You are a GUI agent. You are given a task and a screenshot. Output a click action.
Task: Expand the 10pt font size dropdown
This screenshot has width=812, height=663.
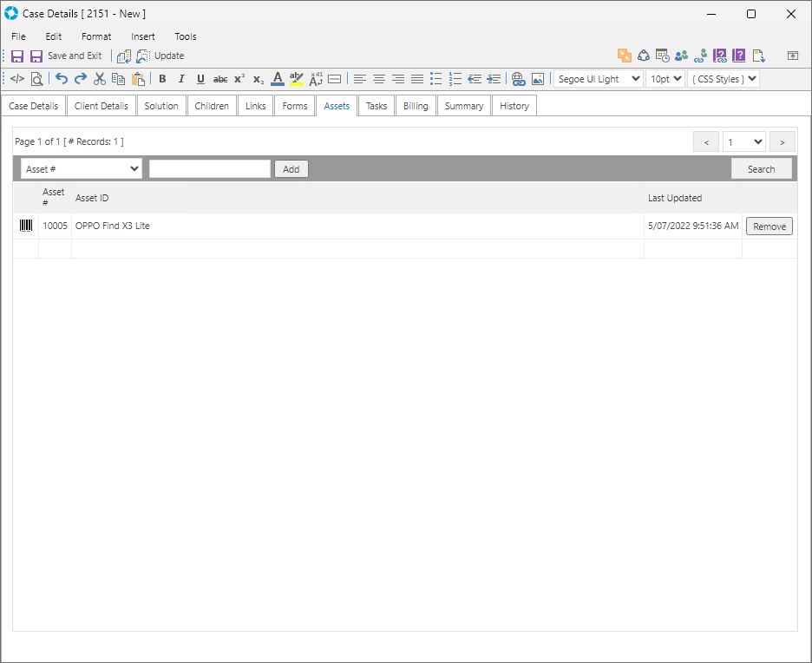tap(665, 79)
